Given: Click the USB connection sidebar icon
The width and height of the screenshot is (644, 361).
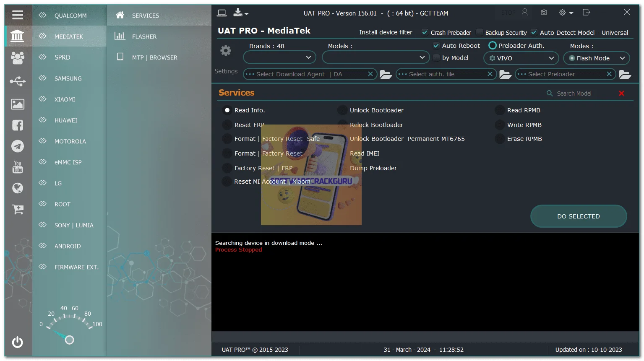Looking at the screenshot, I should (18, 81).
